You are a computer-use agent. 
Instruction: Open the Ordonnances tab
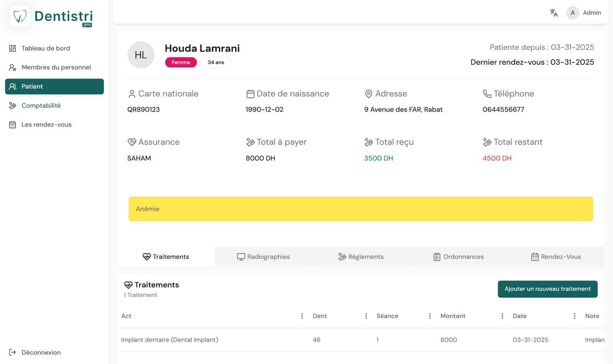pyautogui.click(x=458, y=257)
